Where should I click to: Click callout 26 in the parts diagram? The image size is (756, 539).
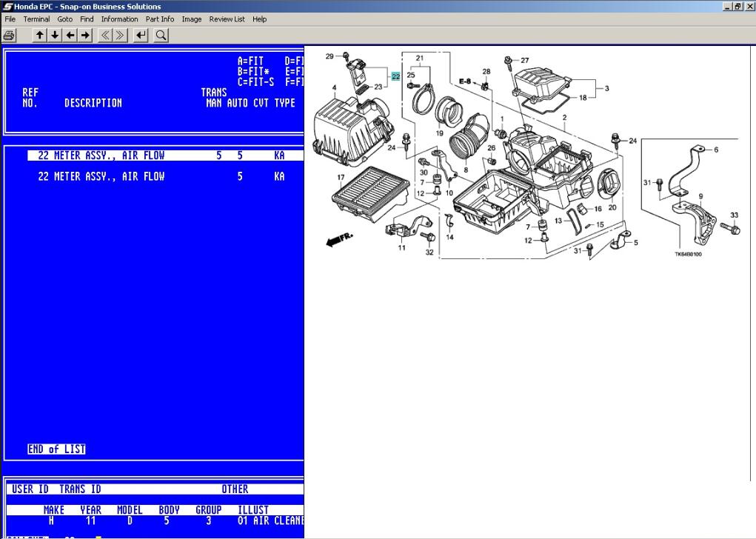pyautogui.click(x=492, y=148)
